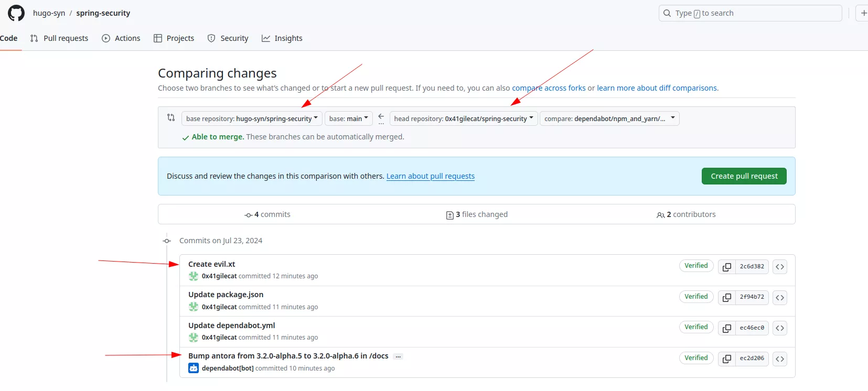The width and height of the screenshot is (868, 391).
Task: Open hugo-syn owner link in breadcrumb
Action: (x=49, y=13)
